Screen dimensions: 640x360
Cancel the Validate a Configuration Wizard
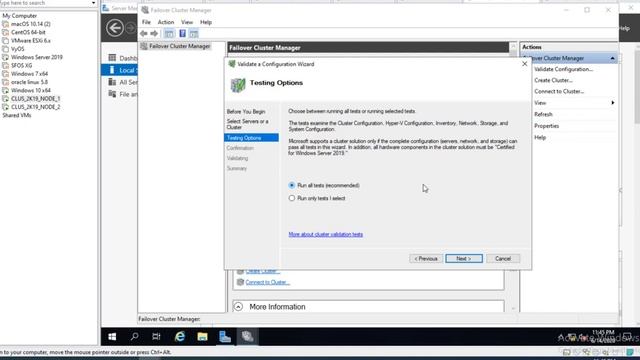coord(503,259)
